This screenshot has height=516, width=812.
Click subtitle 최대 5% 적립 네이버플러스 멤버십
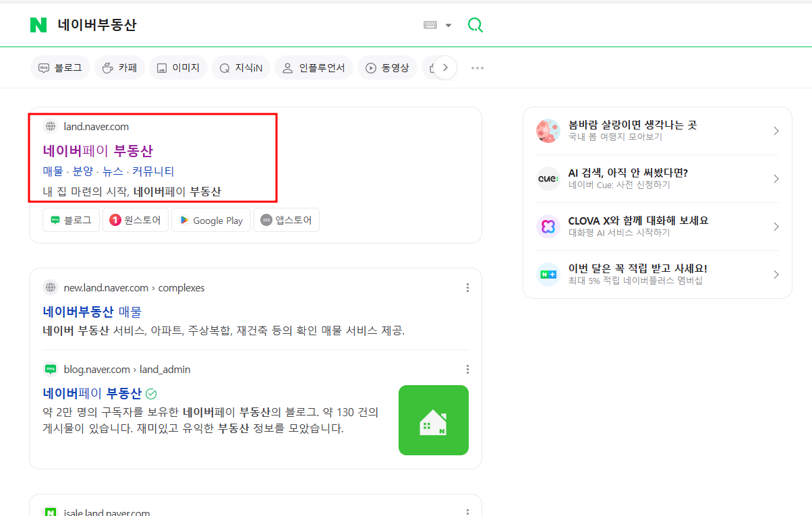[635, 281]
